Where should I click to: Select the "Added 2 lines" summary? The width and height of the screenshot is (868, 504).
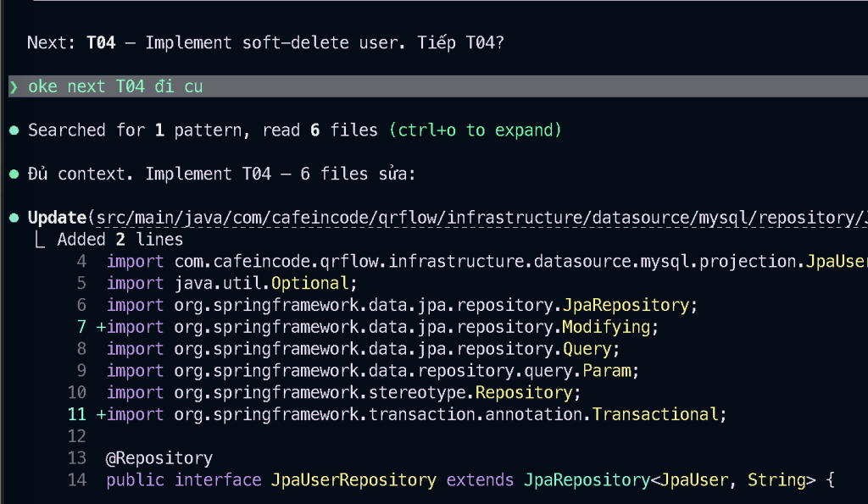120,240
